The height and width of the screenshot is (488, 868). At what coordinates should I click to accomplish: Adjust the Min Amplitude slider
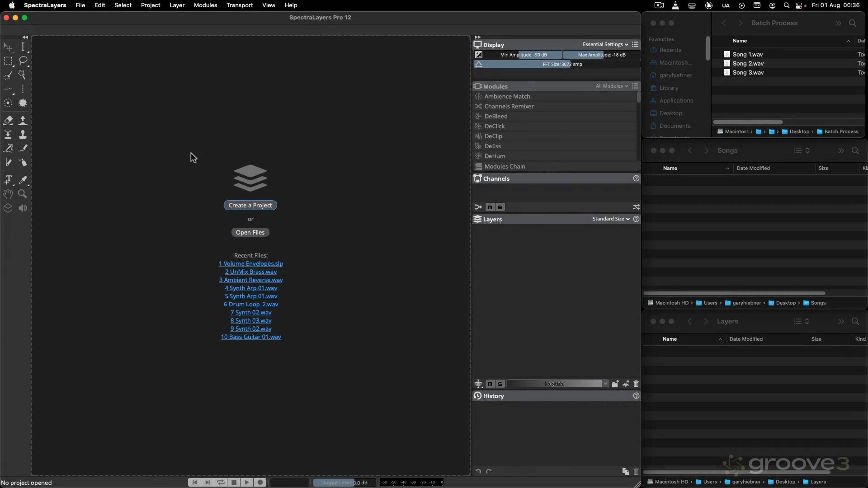pos(524,55)
